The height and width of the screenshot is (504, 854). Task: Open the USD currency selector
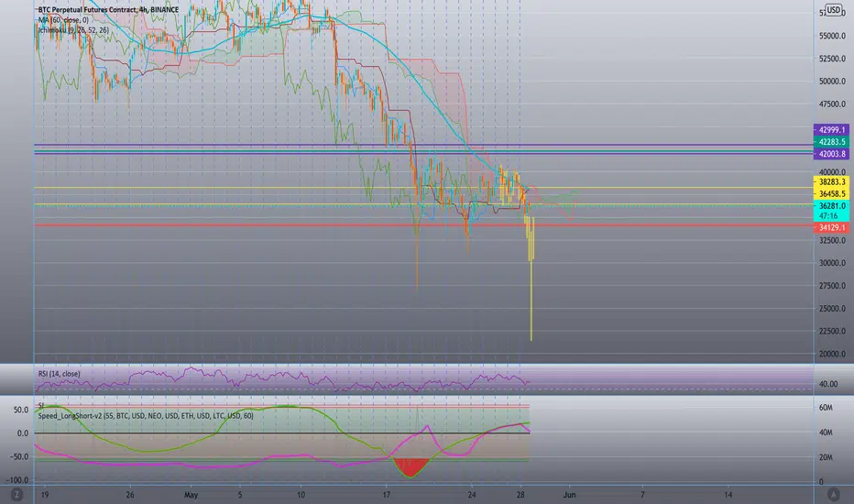(833, 10)
